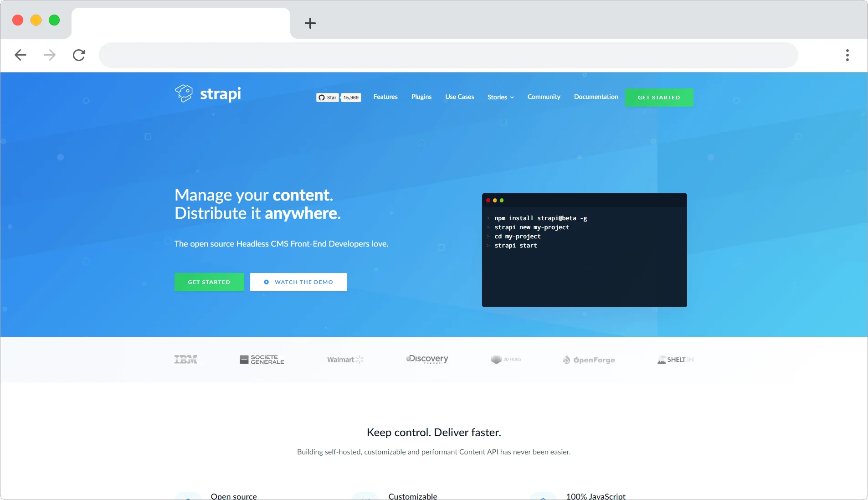Click the Discovery Channel logo

[427, 359]
